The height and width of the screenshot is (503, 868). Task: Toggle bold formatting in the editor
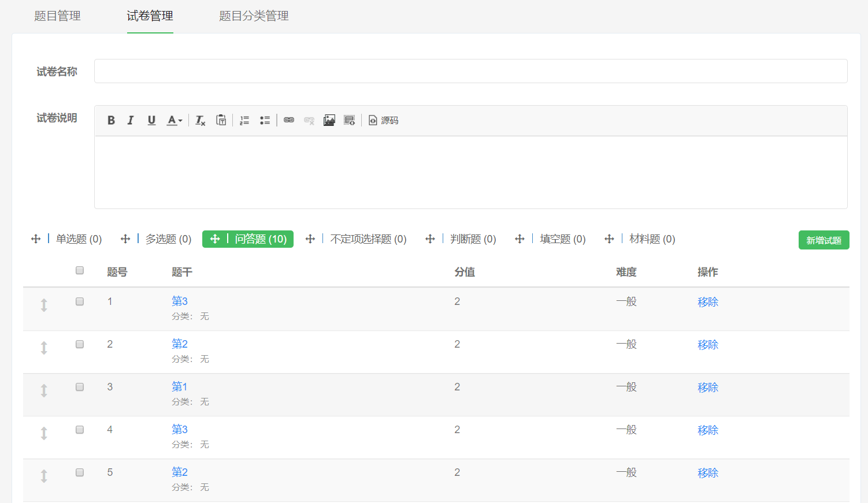point(111,120)
